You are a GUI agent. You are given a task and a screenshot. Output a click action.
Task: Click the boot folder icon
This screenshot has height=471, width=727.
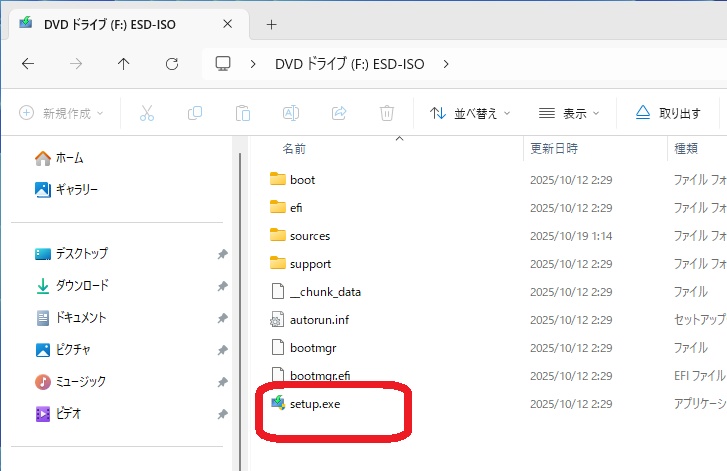click(278, 179)
